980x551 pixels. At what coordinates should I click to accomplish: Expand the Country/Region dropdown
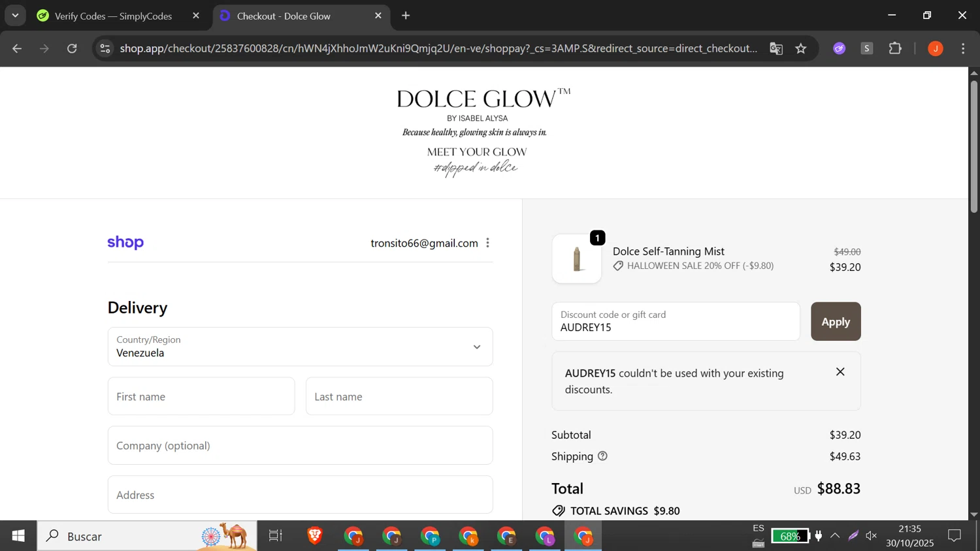(300, 347)
